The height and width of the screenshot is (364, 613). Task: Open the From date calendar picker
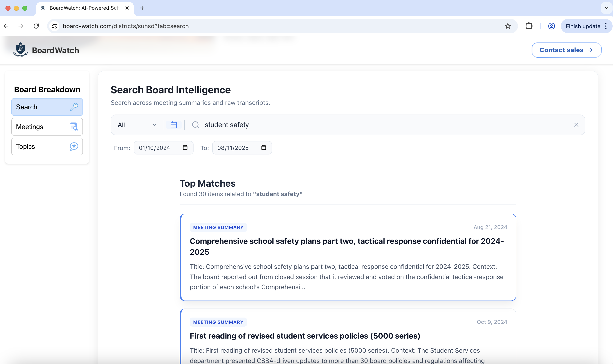(185, 148)
